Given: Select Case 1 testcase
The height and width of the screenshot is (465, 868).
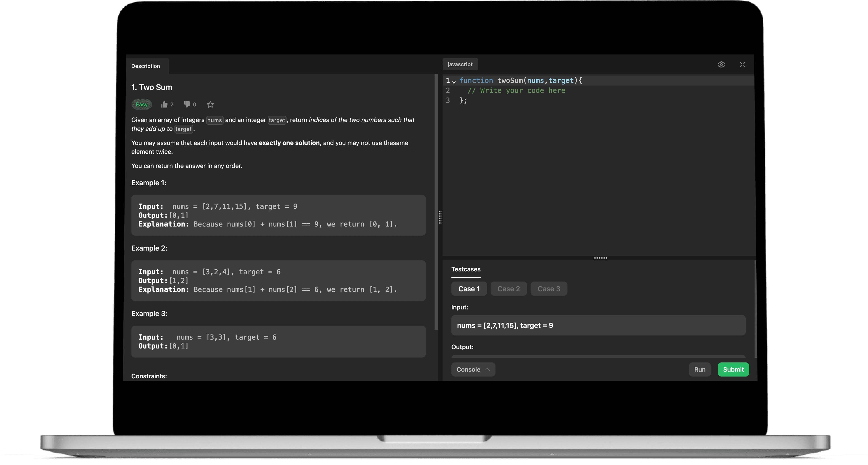Looking at the screenshot, I should pos(469,289).
